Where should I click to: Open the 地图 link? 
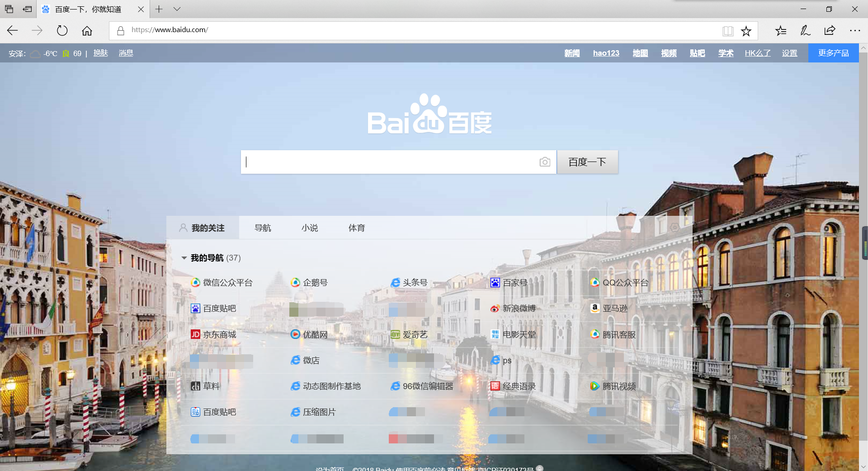coord(640,53)
